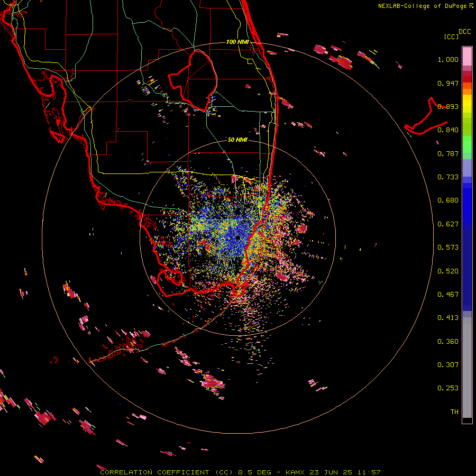The width and height of the screenshot is (476, 476).
Task: Select the 0.413 legend value
Action: click(448, 318)
